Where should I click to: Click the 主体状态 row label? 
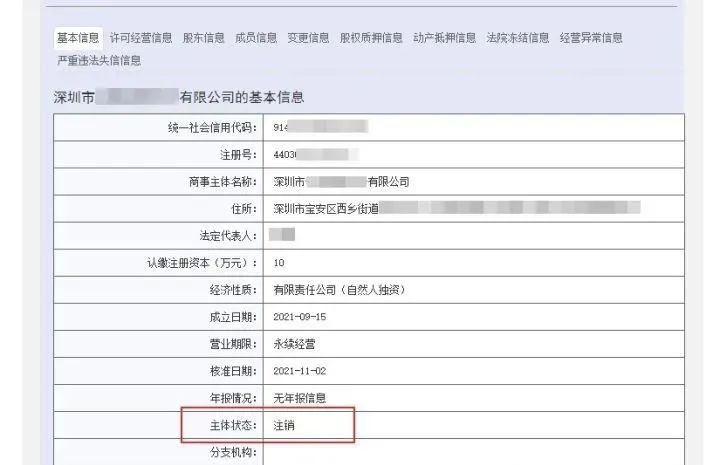pos(226,425)
